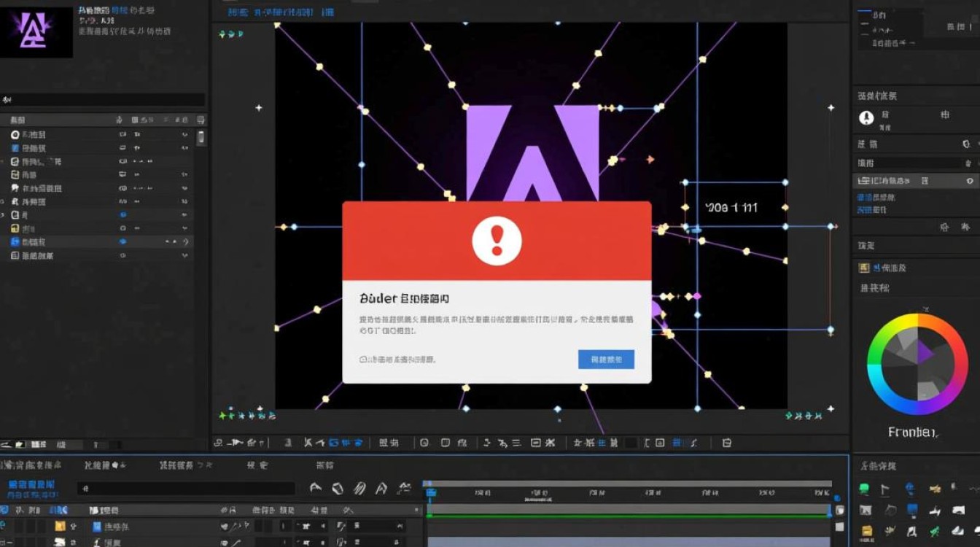Click the link text at dialog bottom-left
980x547 pixels.
click(x=397, y=360)
